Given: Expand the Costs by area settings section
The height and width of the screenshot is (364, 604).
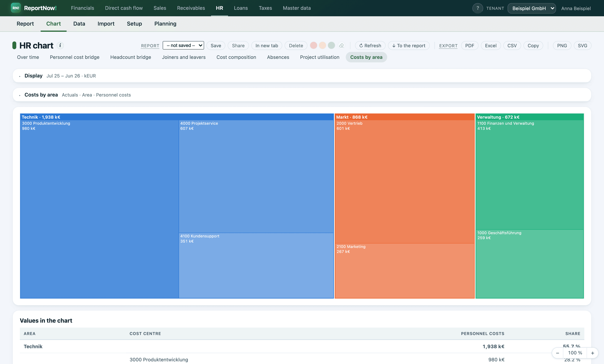Looking at the screenshot, I should [x=302, y=95].
